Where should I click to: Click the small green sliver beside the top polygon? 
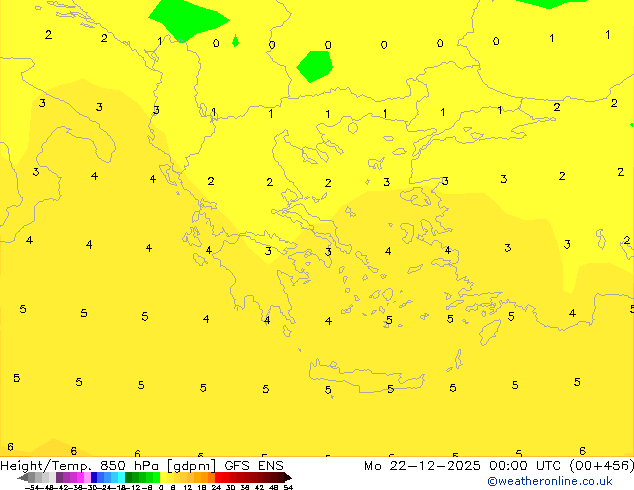tap(235, 41)
